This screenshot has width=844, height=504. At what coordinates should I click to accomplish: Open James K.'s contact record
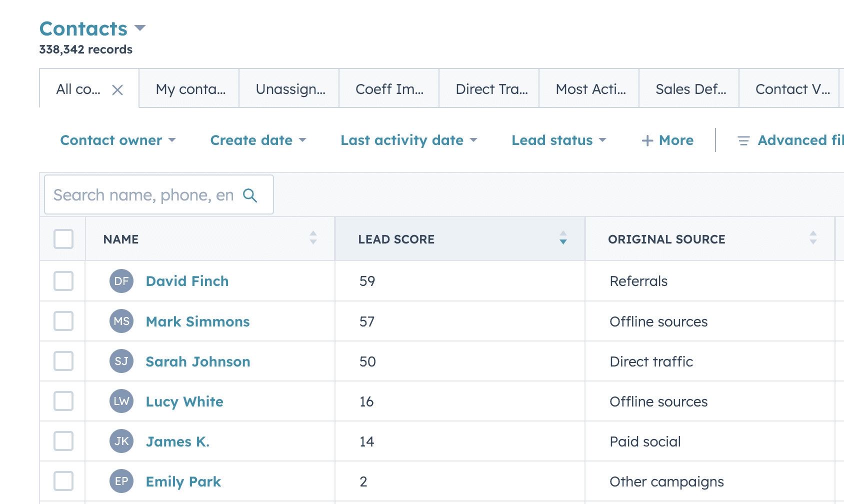[x=177, y=441]
